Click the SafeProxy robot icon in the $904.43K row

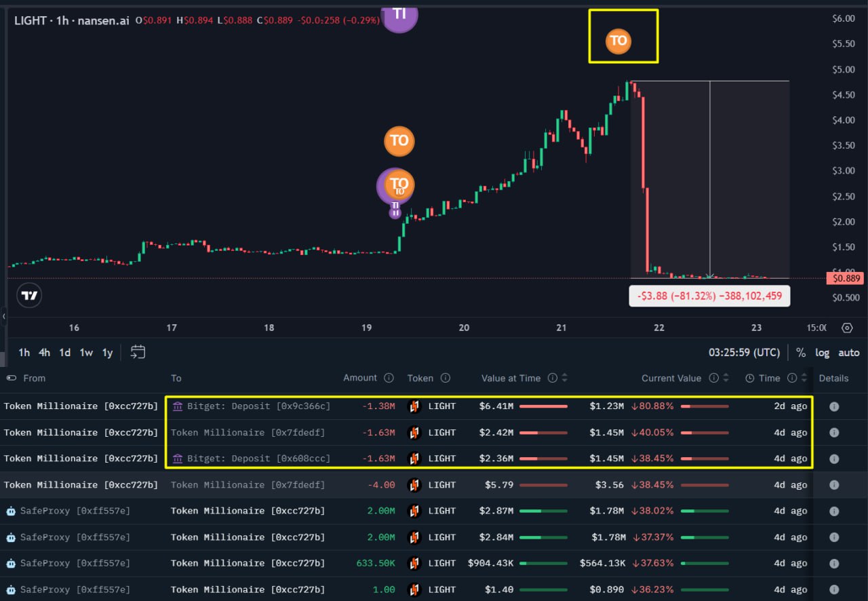[11, 563]
